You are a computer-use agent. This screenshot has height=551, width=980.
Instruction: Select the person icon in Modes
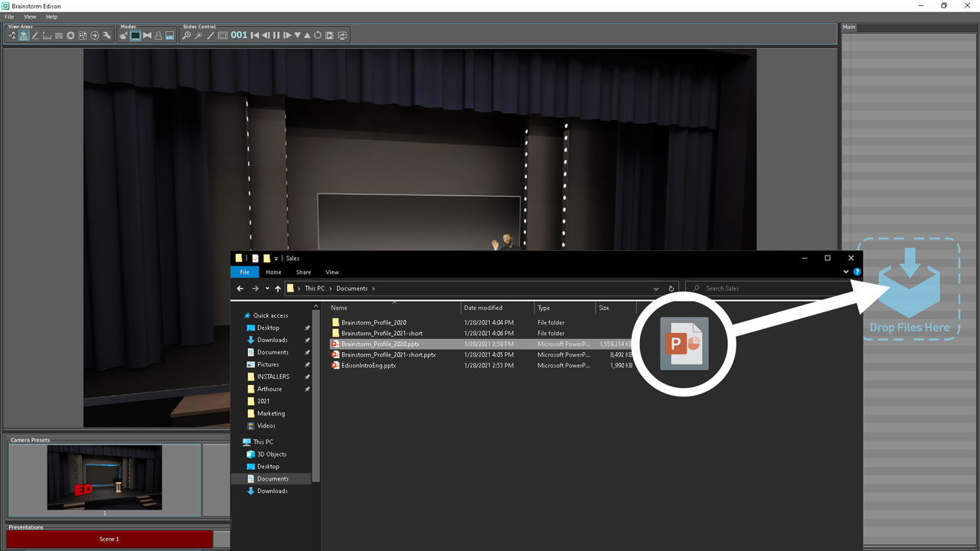coord(158,35)
